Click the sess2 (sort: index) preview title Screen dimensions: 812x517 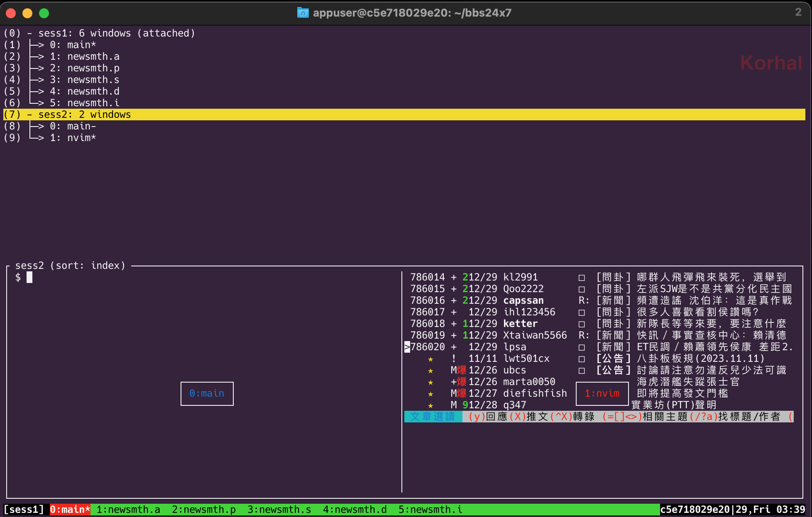pos(70,266)
